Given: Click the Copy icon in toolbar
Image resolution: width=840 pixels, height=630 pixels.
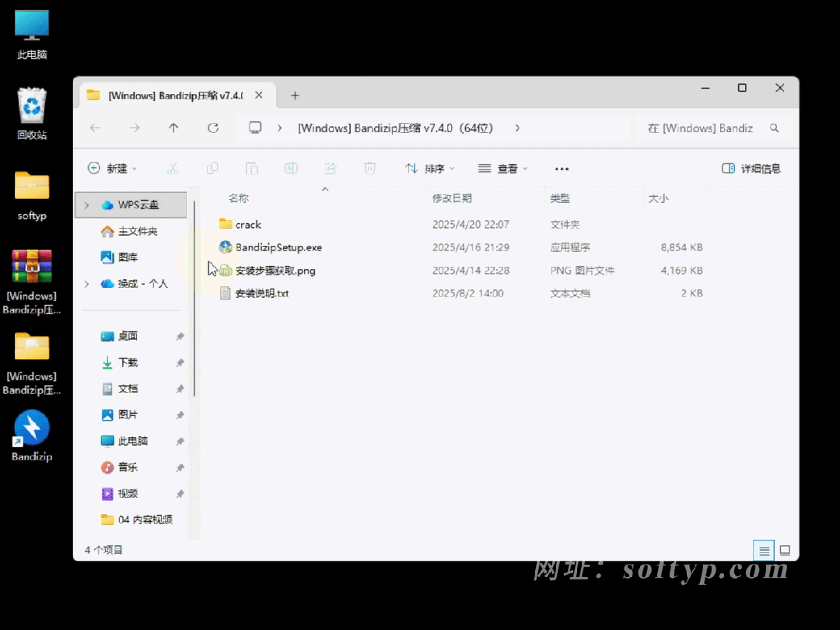Looking at the screenshot, I should [212, 169].
